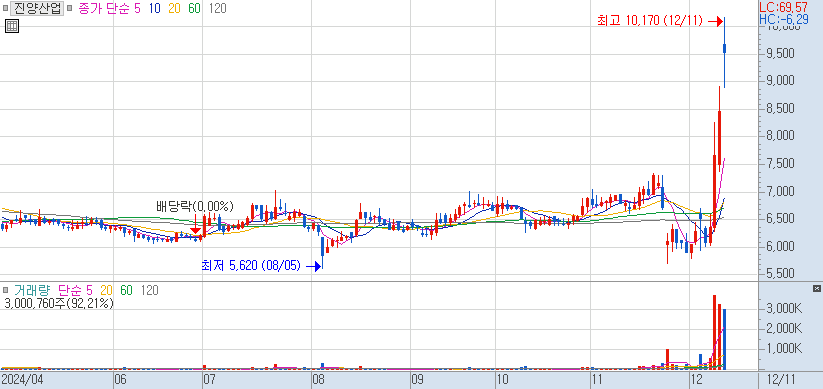Click the 2,000K volume axis label

783,329
